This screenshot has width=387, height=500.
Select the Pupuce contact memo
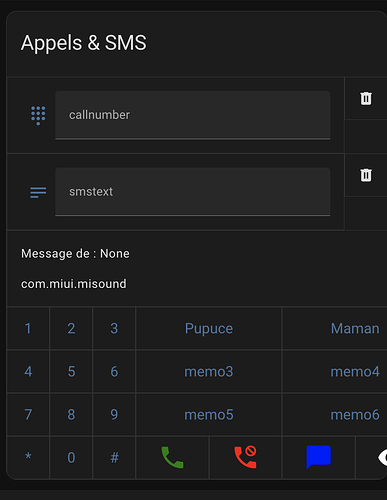click(x=209, y=328)
